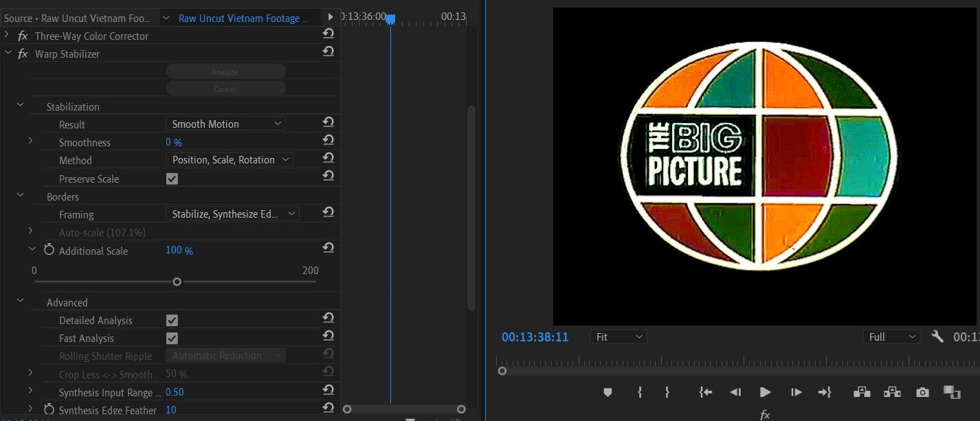Uncheck the Detailed Analysis checkbox
This screenshot has width=980, height=421.
click(x=172, y=320)
